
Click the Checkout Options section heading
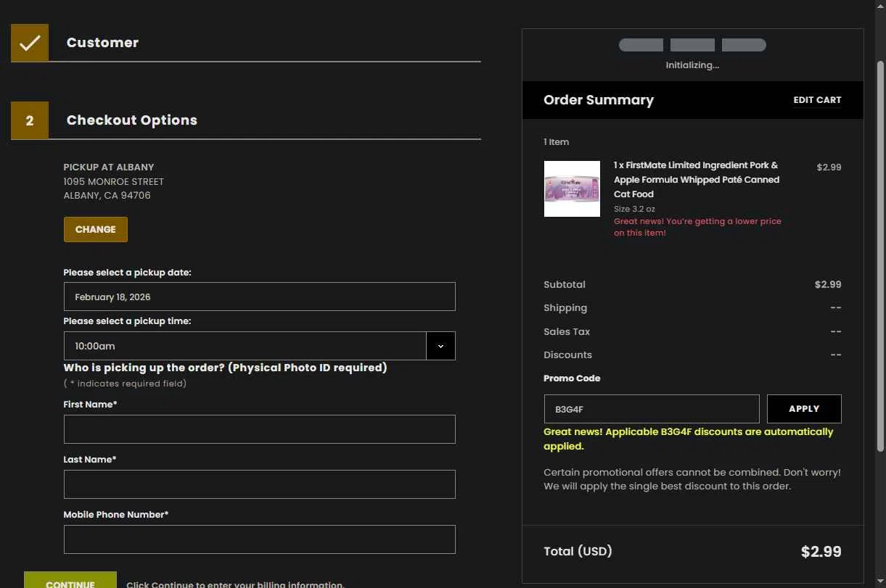click(132, 120)
